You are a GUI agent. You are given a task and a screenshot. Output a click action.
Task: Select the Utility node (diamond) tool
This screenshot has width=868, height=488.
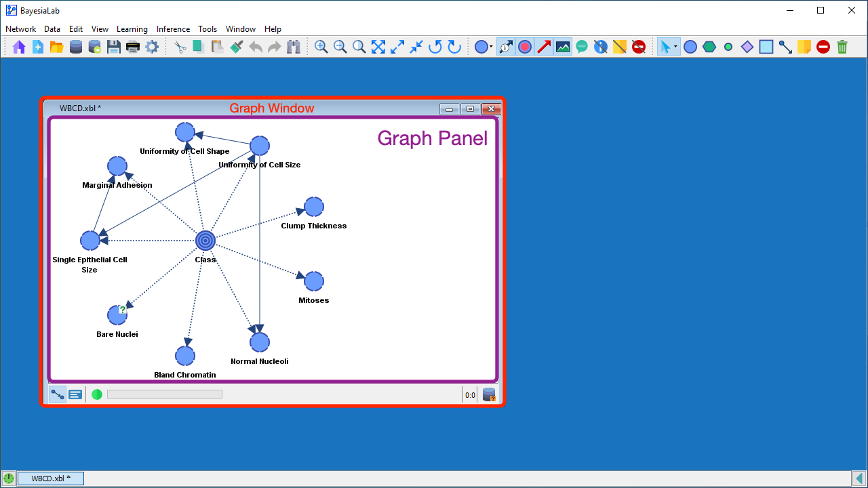(747, 47)
